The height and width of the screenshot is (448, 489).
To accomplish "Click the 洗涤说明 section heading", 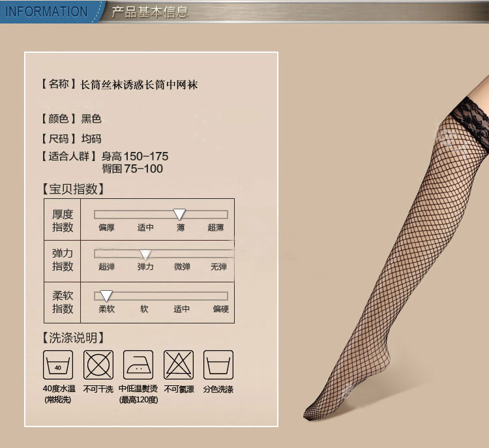I will [x=73, y=338].
